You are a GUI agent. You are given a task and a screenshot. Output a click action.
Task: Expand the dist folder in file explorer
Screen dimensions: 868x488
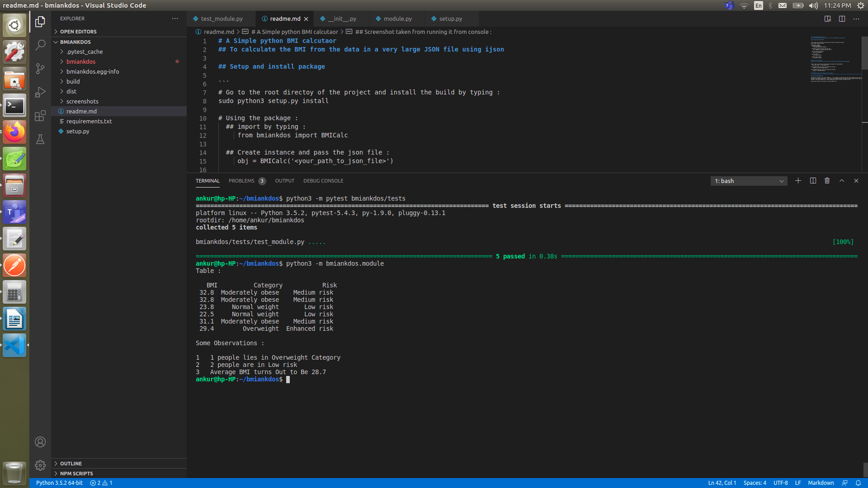(x=71, y=91)
